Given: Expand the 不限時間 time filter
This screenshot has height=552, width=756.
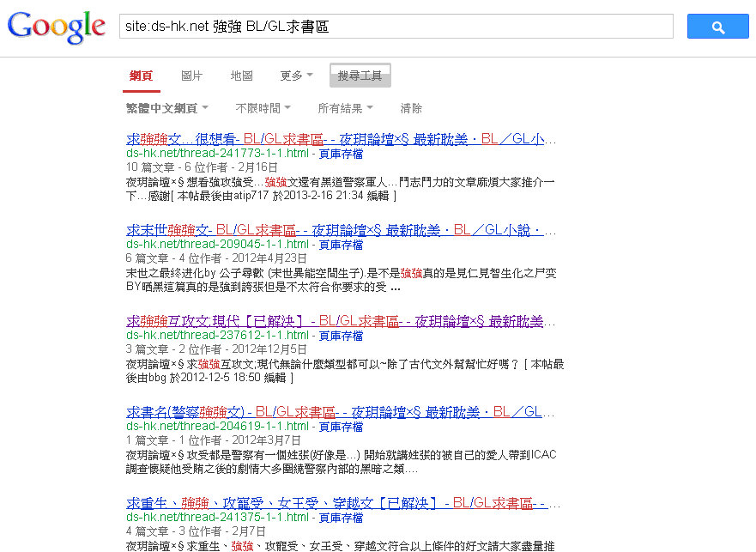Looking at the screenshot, I should [x=263, y=108].
